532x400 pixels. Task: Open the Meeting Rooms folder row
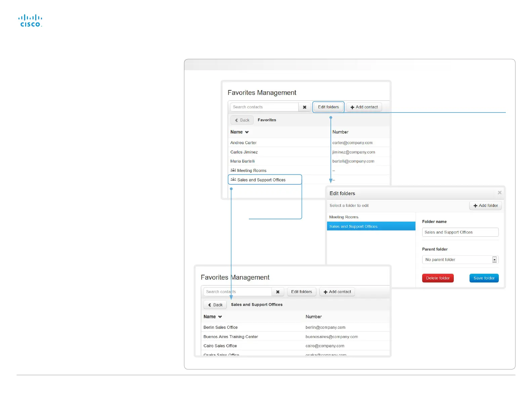pyautogui.click(x=309, y=170)
